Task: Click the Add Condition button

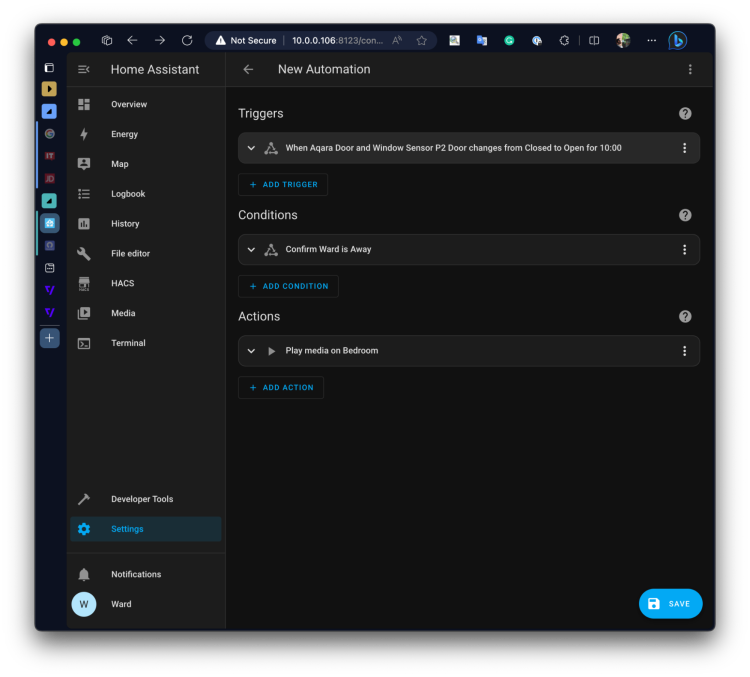Action: [288, 286]
